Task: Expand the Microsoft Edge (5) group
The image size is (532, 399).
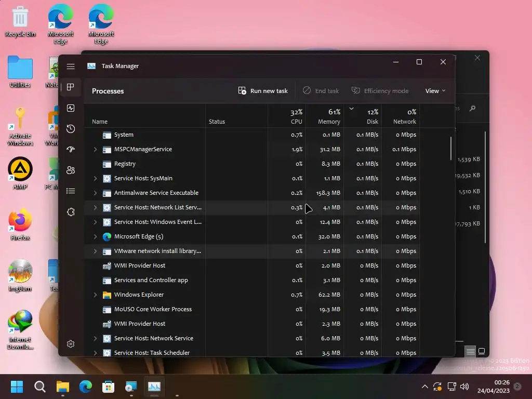Action: pyautogui.click(x=96, y=236)
